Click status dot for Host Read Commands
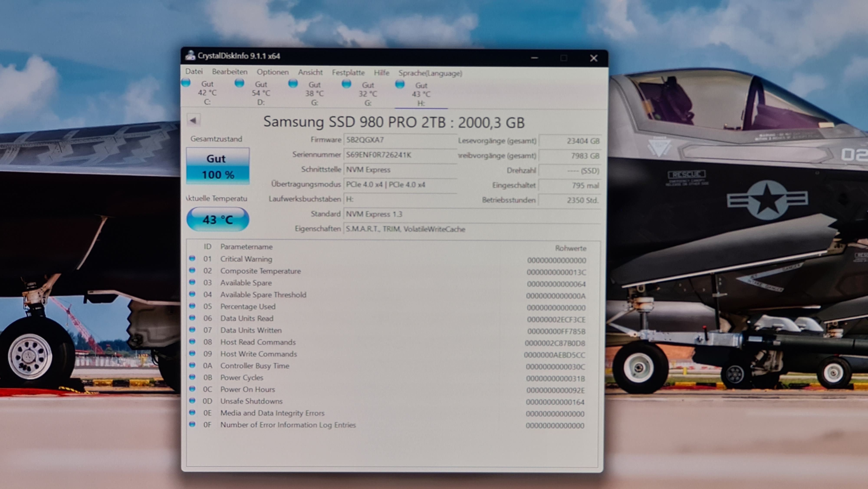 point(192,341)
